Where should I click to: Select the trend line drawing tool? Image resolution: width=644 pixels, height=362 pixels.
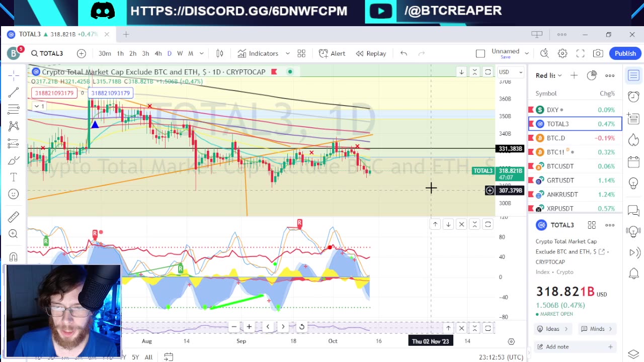[14, 93]
